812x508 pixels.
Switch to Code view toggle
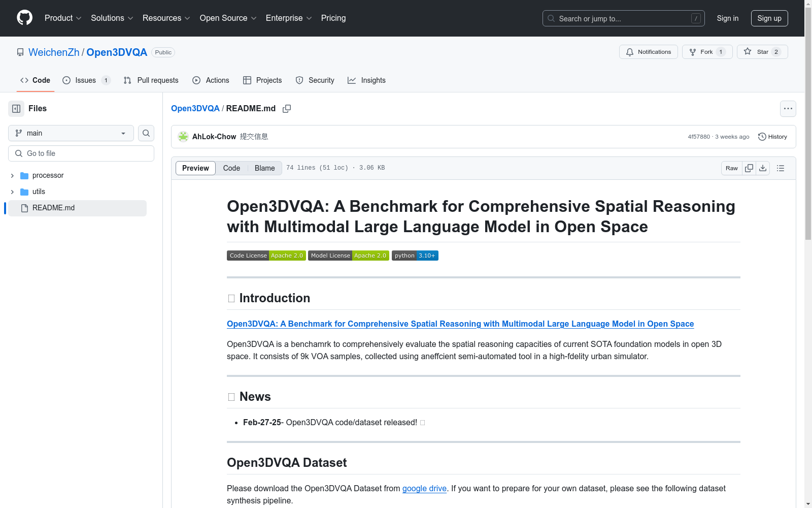231,168
